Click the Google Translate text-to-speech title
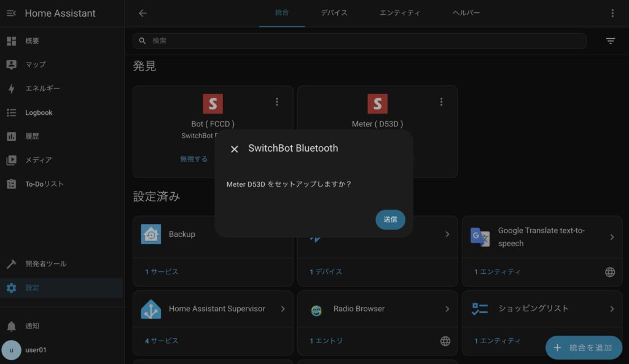The image size is (629, 364). click(541, 237)
